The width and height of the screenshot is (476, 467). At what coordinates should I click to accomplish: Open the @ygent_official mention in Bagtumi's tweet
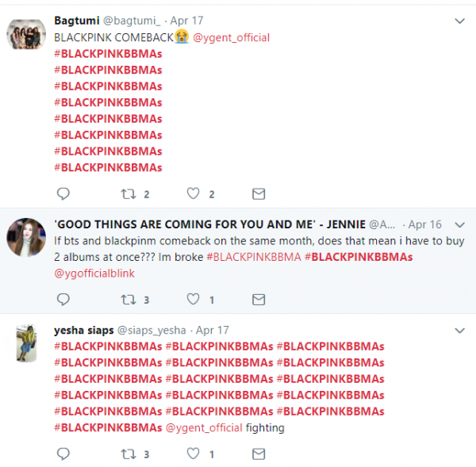coord(231,37)
